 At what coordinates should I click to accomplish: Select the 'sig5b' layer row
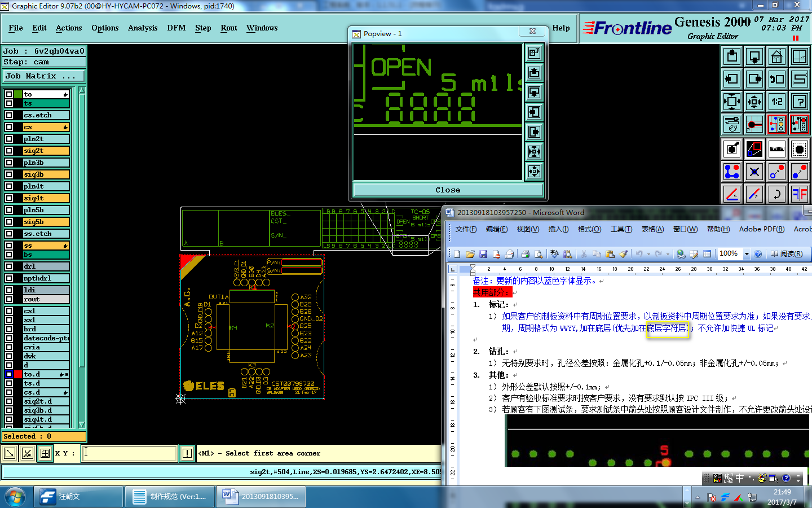pyautogui.click(x=46, y=222)
